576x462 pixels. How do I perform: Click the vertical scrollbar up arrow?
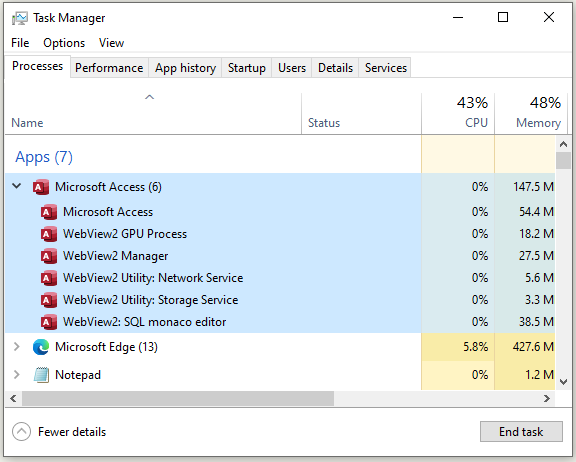[563, 144]
